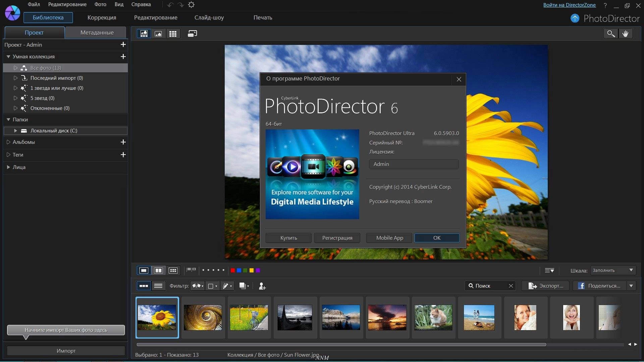Click the PhotoDirector upgrade arrow icon
The width and height of the screenshot is (644, 362).
point(575,18)
